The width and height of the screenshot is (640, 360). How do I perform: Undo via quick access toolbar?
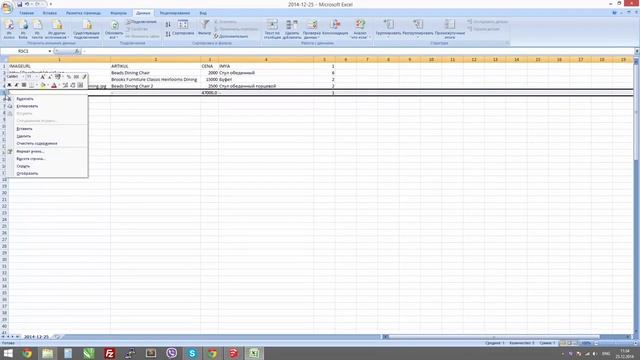[x=27, y=4]
